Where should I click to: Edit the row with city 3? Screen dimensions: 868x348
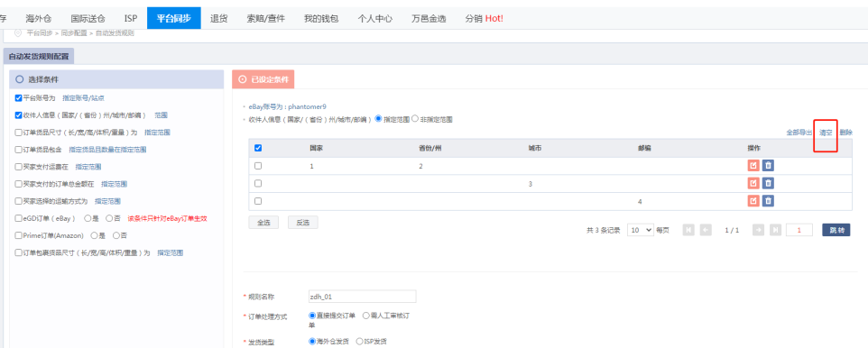click(x=753, y=183)
